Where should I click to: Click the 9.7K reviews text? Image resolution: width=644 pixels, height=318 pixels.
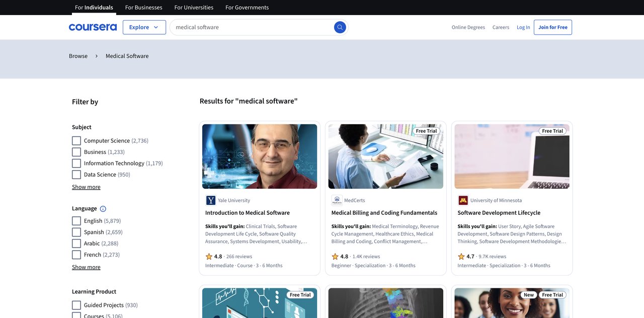pos(493,257)
